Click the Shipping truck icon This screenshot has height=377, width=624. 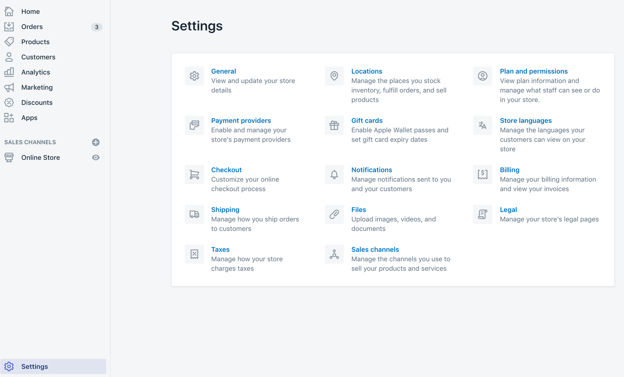point(194,215)
